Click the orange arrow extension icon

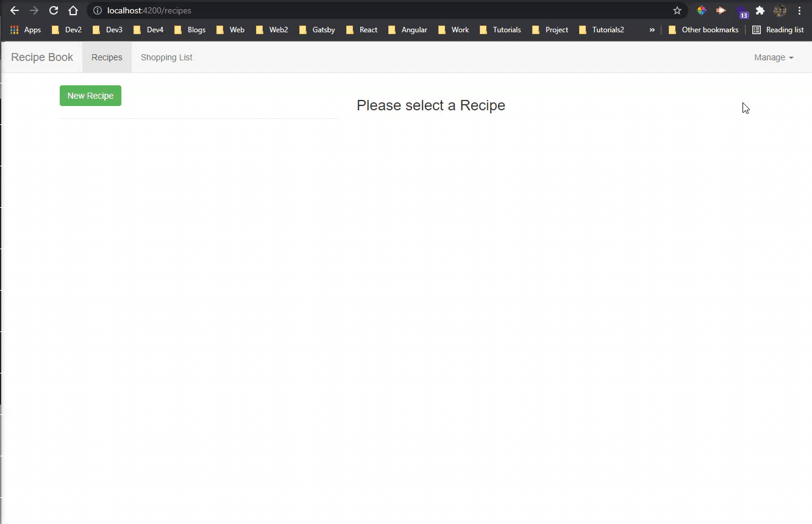pos(721,10)
